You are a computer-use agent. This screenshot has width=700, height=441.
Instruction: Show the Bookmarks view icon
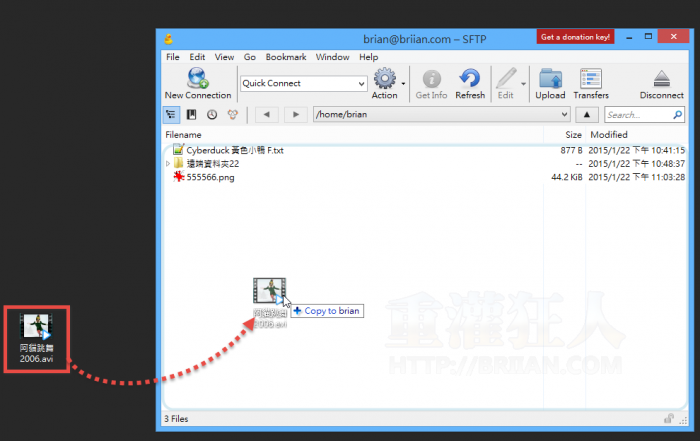[191, 115]
